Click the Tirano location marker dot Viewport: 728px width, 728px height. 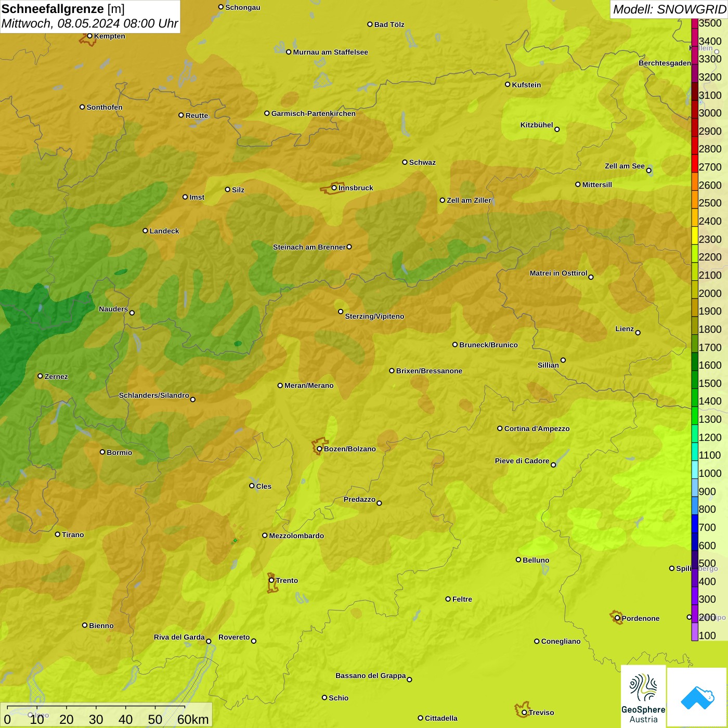pos(58,534)
